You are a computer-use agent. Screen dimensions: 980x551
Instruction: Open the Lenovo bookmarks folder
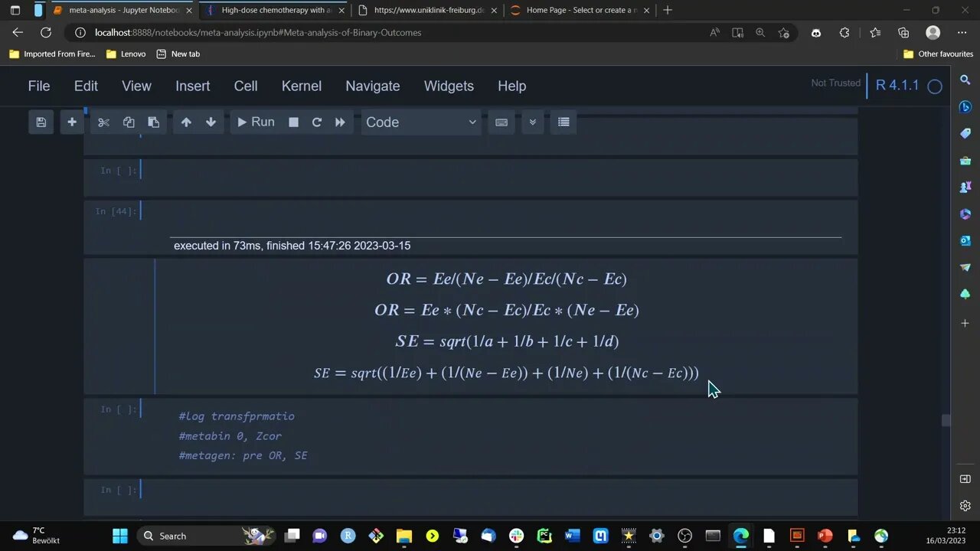(x=126, y=54)
